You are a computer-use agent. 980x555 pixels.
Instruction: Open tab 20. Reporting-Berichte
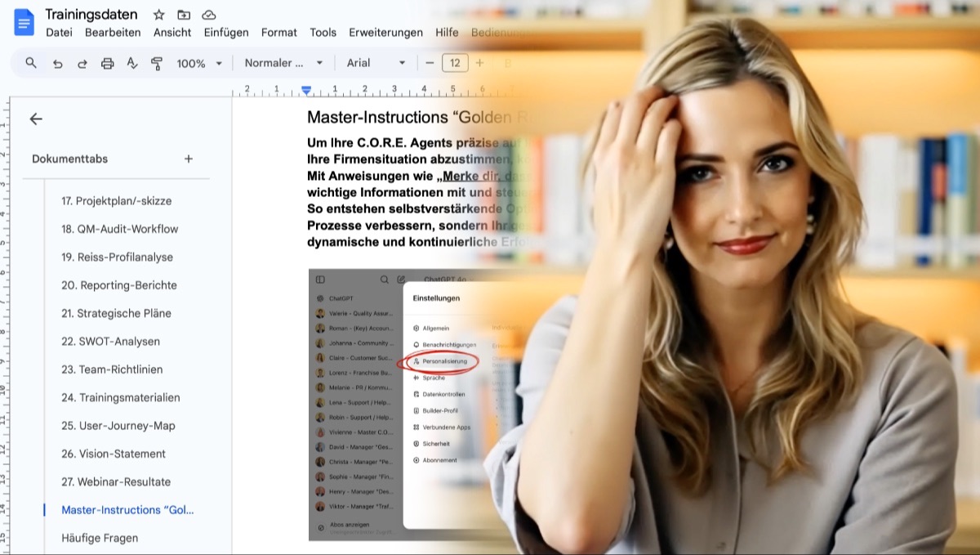point(119,285)
